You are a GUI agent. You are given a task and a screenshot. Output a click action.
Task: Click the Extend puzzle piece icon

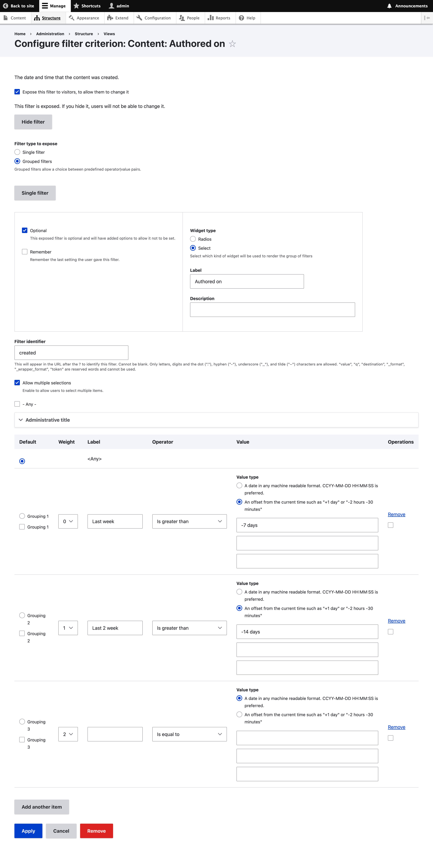click(x=110, y=18)
